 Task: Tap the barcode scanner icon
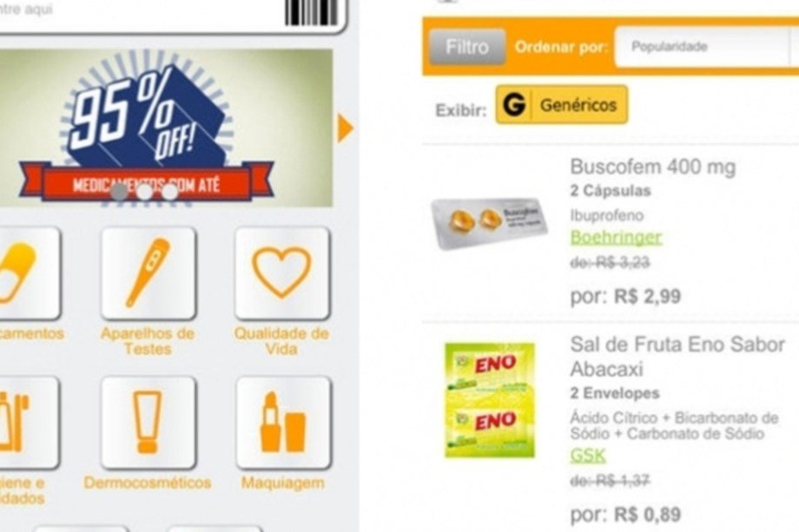(311, 13)
